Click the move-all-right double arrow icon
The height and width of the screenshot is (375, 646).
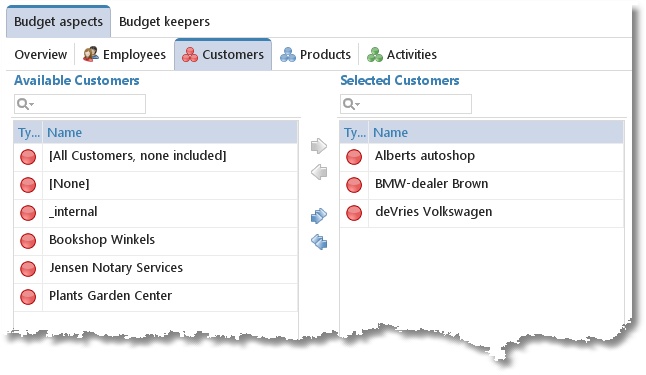319,216
